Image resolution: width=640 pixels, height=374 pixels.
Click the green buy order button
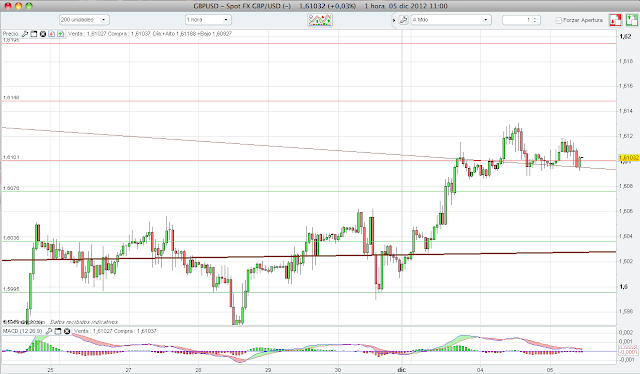point(631,20)
